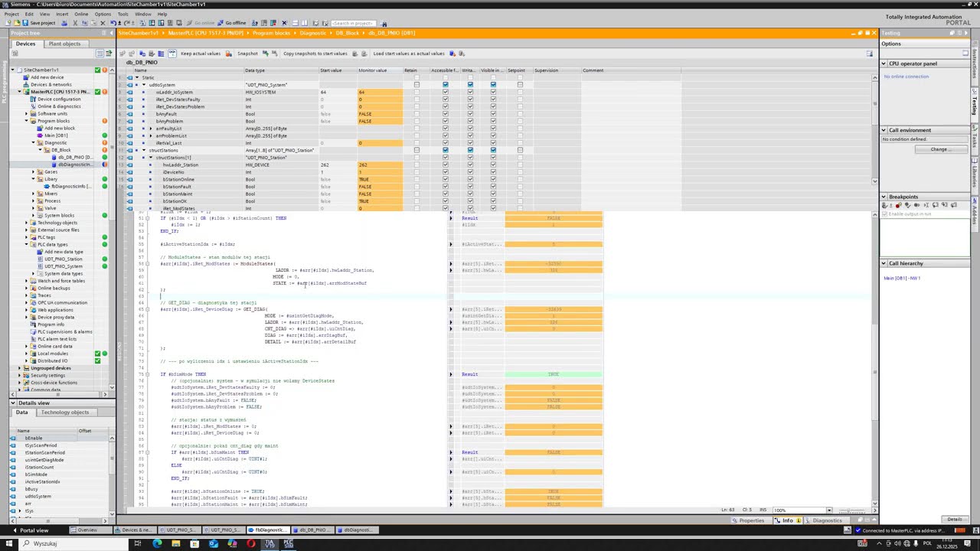Screen dimensions: 980x551
Task: Toggle Setpoint checkbox for udtIoSystem row
Action: (x=520, y=85)
